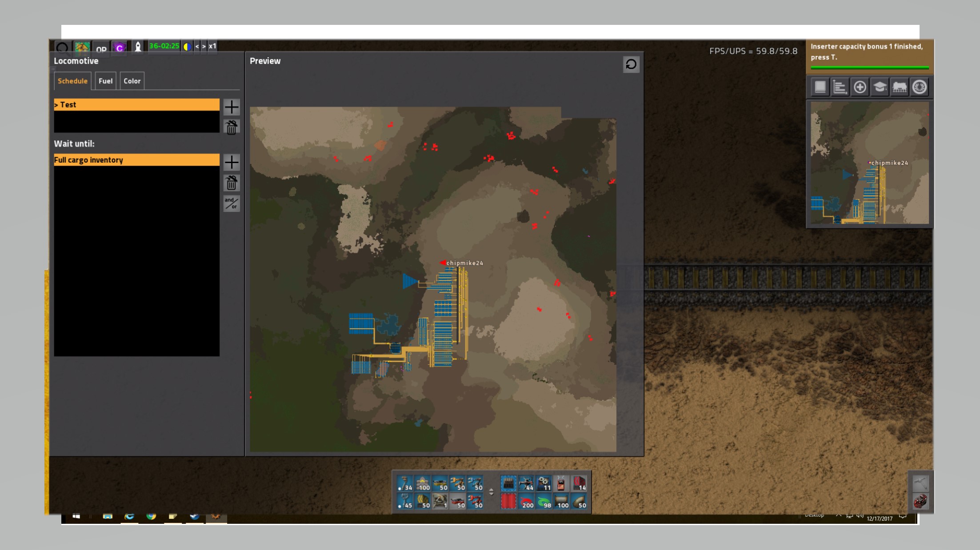This screenshot has width=980, height=550.
Task: Select the assembling machine slot with 11
Action: [544, 483]
